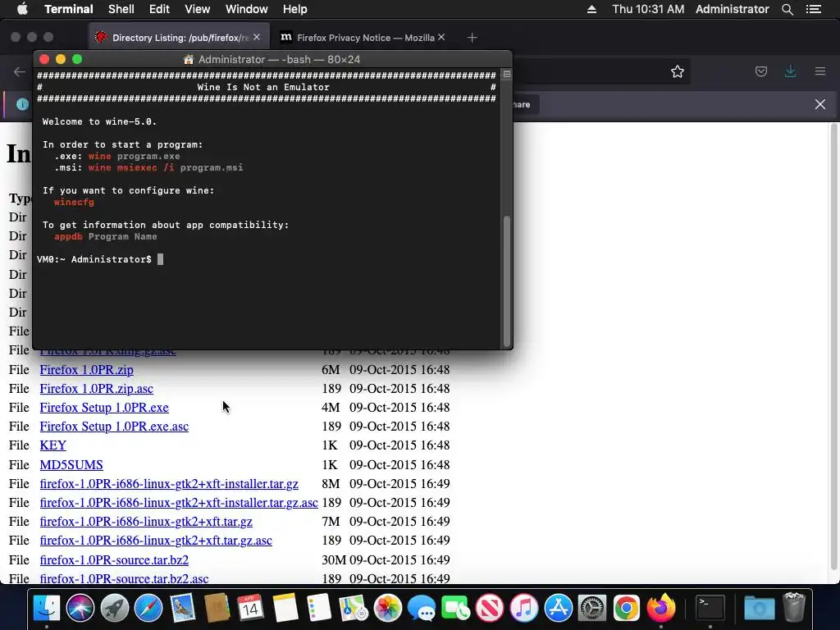Launch Siri from the dock
The height and width of the screenshot is (630, 840).
tap(80, 608)
